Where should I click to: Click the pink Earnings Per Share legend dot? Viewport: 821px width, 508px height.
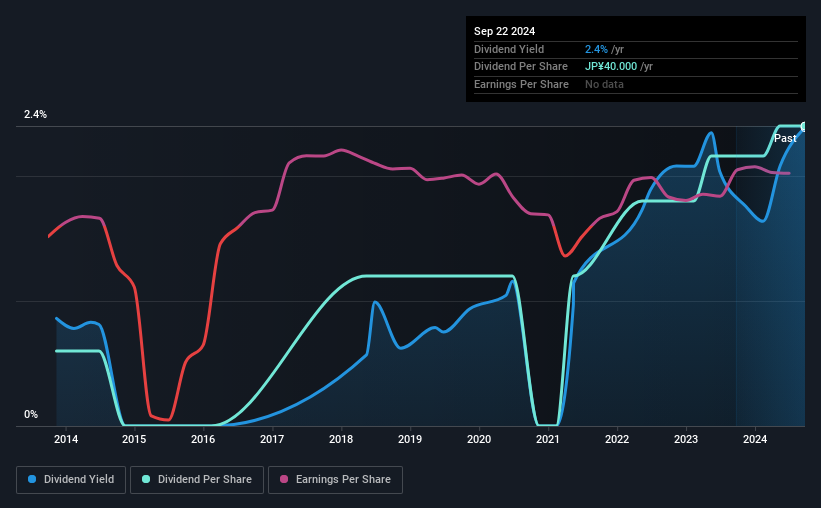(284, 479)
